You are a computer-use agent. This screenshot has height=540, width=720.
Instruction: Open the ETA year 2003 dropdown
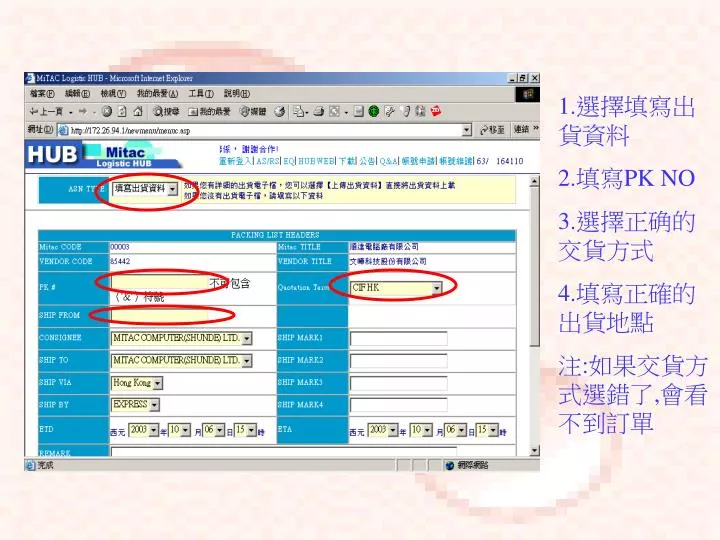click(x=383, y=430)
